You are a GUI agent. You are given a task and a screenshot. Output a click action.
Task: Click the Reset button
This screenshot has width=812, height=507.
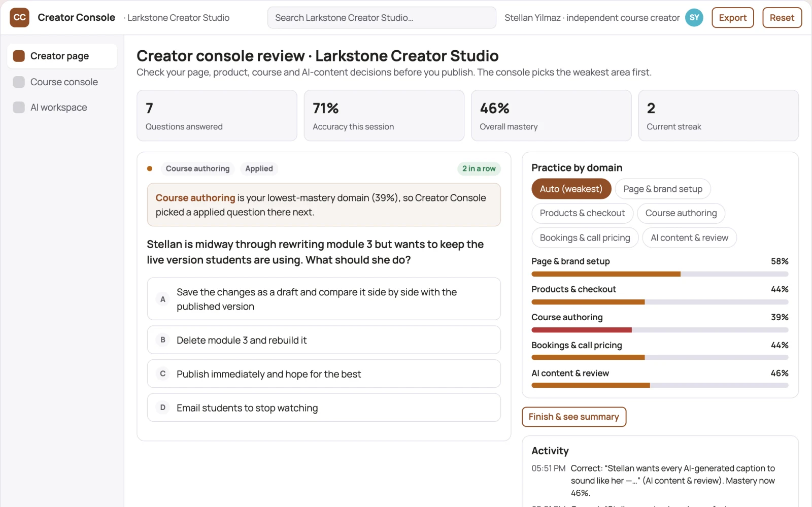click(782, 18)
